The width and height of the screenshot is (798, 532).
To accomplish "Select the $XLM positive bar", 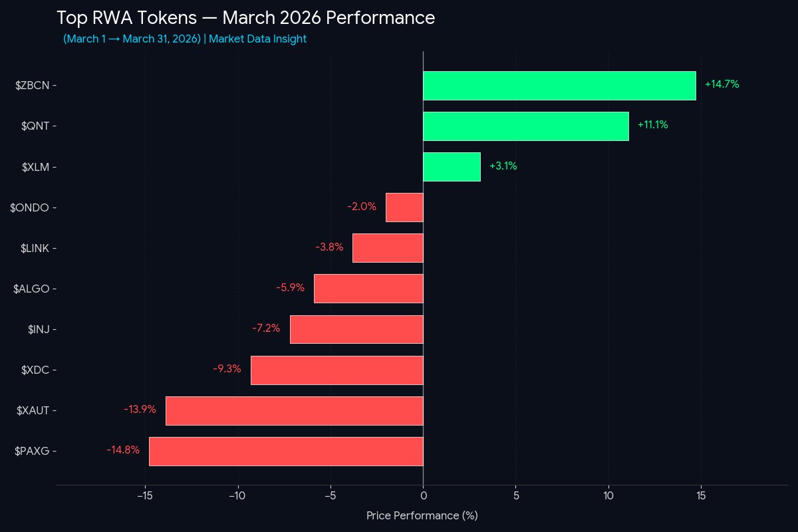I will coord(452,167).
